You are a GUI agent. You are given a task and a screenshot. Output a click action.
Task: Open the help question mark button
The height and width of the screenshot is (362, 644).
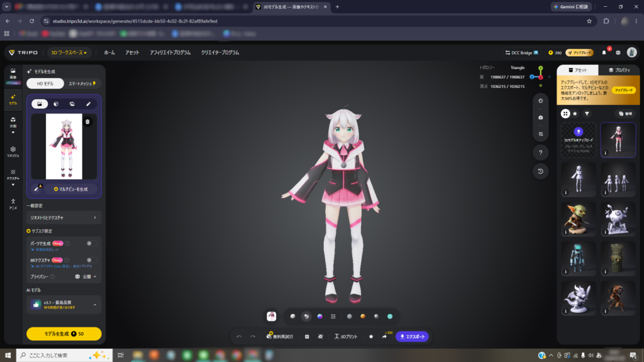540,153
